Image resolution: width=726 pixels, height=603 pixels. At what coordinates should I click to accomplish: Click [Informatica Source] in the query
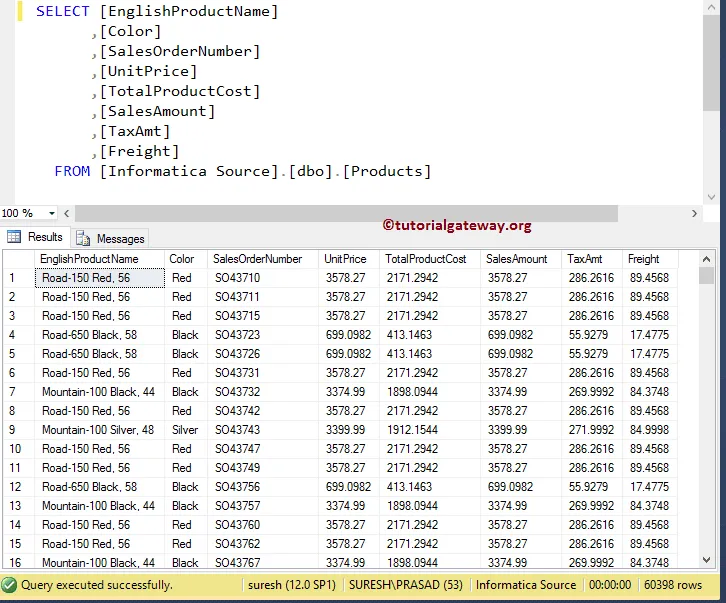tap(189, 171)
